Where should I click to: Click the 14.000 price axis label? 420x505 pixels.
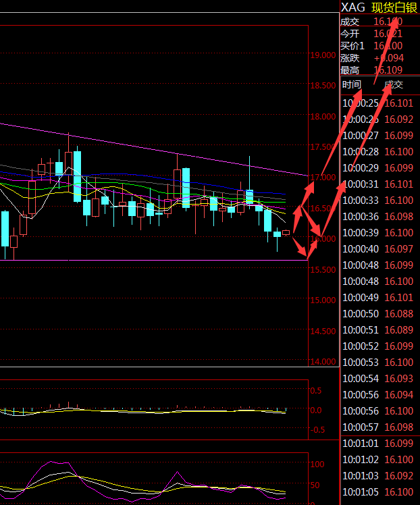pyautogui.click(x=323, y=362)
